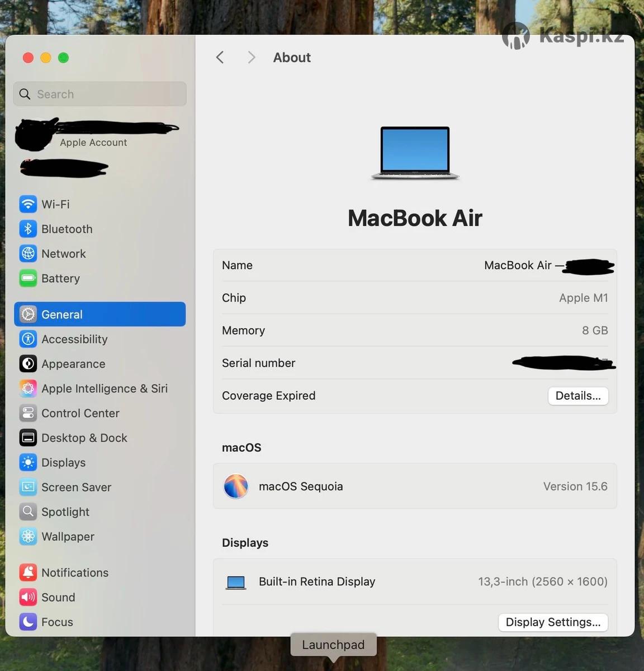The width and height of the screenshot is (644, 671).
Task: Click the Displays sun icon
Action: click(x=28, y=462)
